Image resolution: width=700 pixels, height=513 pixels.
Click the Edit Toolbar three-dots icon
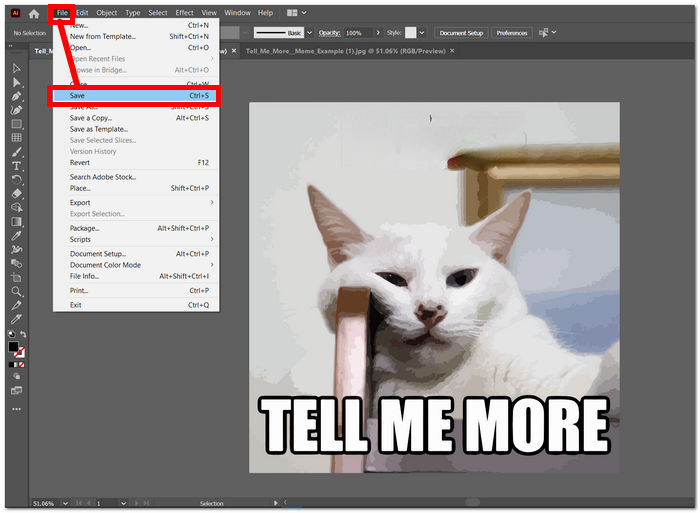point(17,409)
